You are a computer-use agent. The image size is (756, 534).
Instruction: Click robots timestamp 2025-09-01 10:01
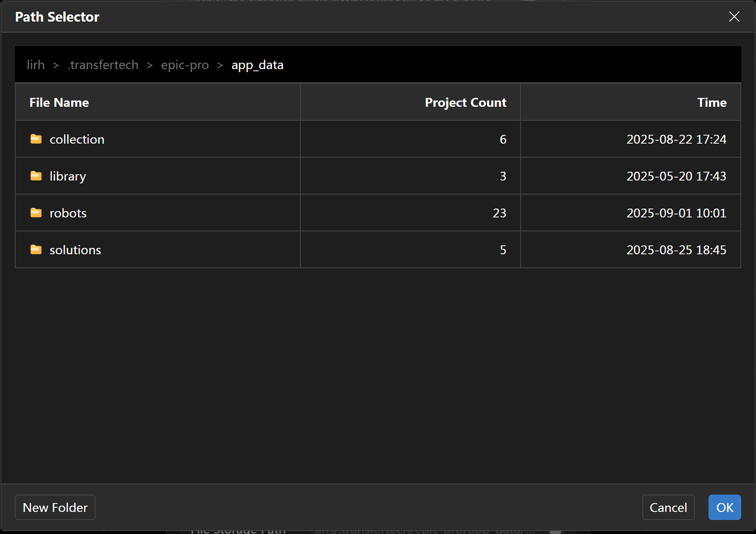click(676, 213)
